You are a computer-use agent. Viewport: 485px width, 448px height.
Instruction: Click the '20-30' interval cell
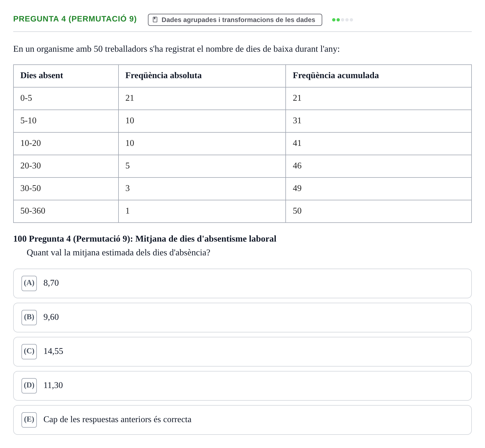66,166
